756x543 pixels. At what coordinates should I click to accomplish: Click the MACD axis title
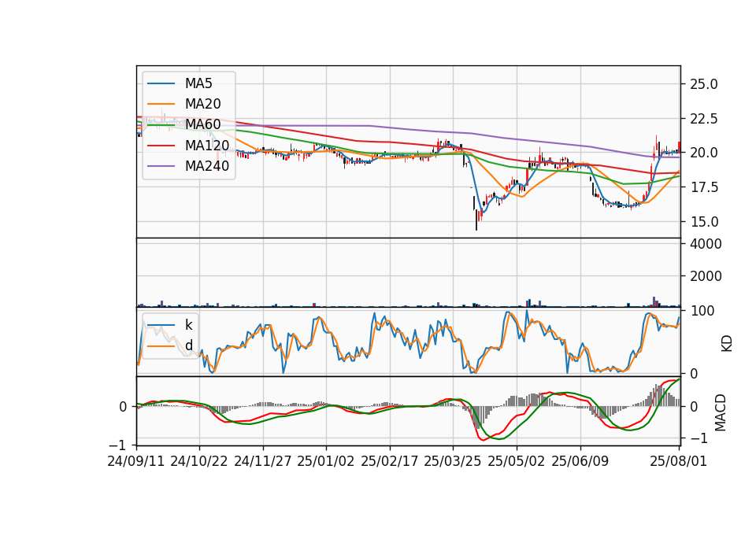click(x=721, y=412)
